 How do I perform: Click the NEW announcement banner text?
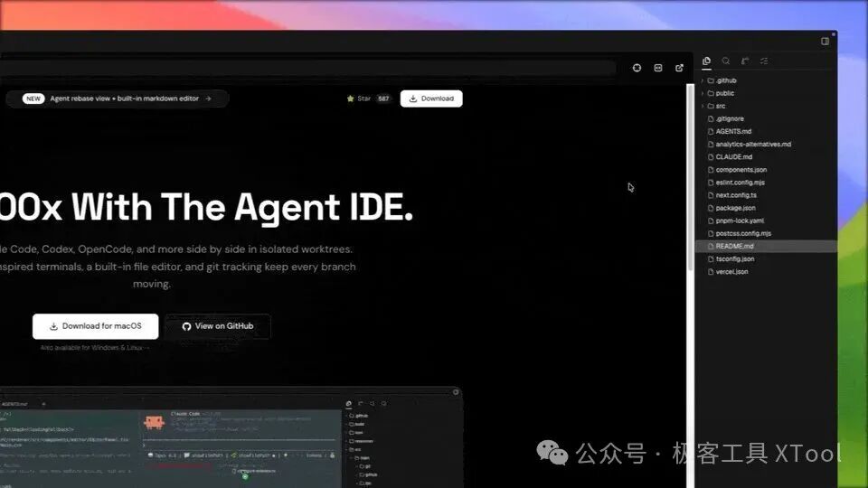124,99
